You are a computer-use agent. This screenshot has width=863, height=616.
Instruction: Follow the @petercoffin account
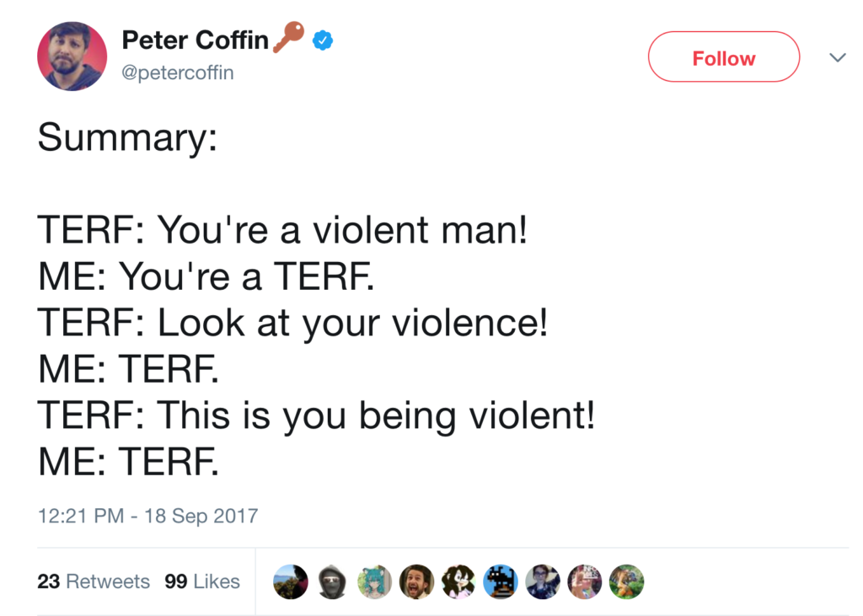click(x=723, y=56)
